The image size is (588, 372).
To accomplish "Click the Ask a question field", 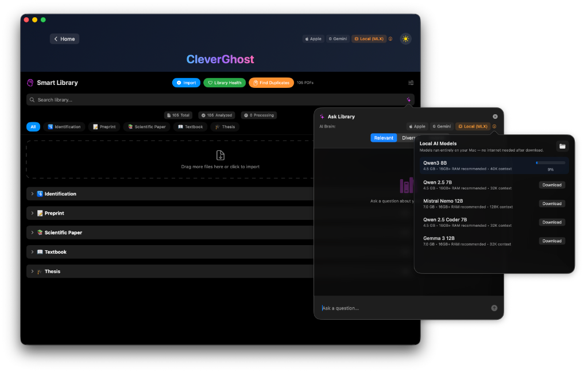I will click(x=405, y=308).
